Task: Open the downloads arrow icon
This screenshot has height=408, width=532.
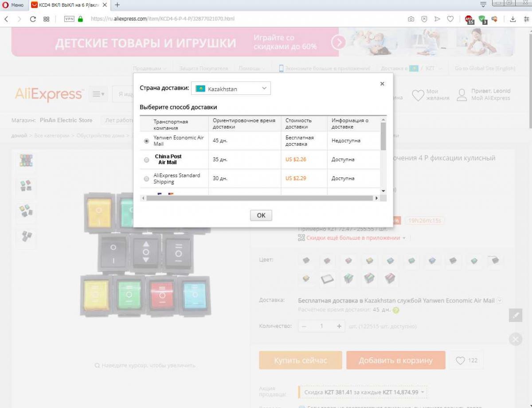Action: point(513,19)
